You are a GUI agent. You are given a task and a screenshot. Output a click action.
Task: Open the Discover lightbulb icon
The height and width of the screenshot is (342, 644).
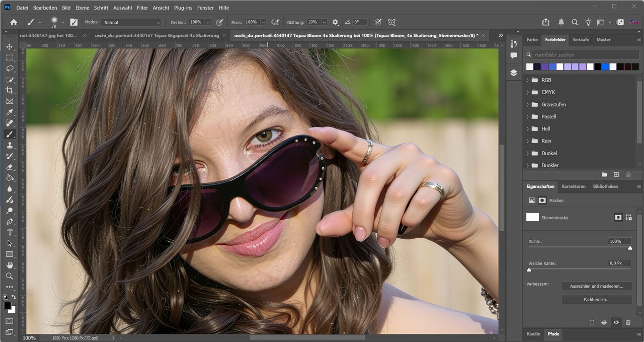click(588, 22)
